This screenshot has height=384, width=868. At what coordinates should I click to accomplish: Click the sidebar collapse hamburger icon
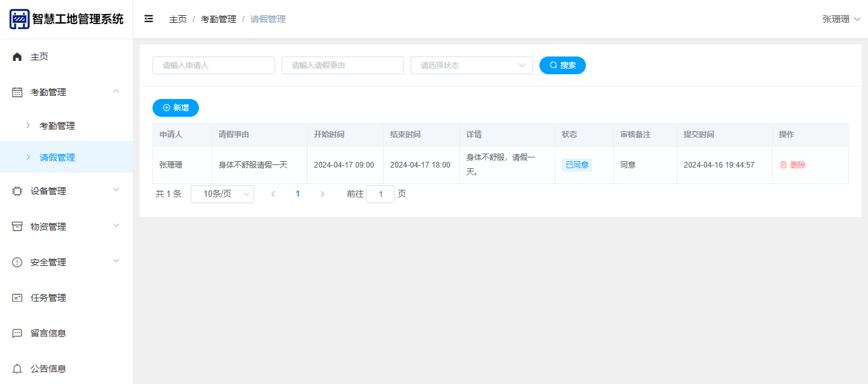[149, 19]
